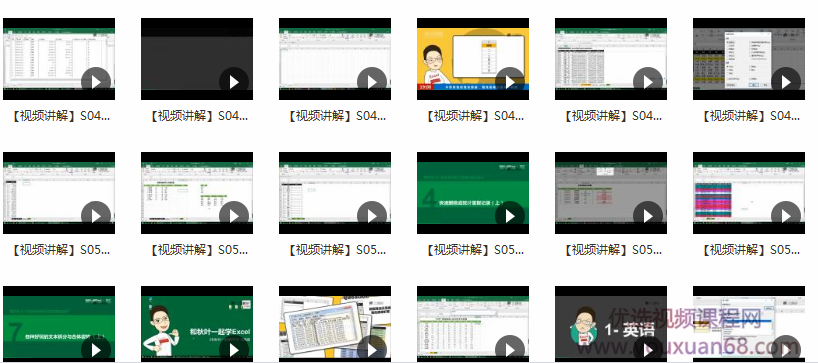This screenshot has height=363, width=818.
Task: Open the S05 thumbnail with red highlighted cells
Action: (611, 193)
